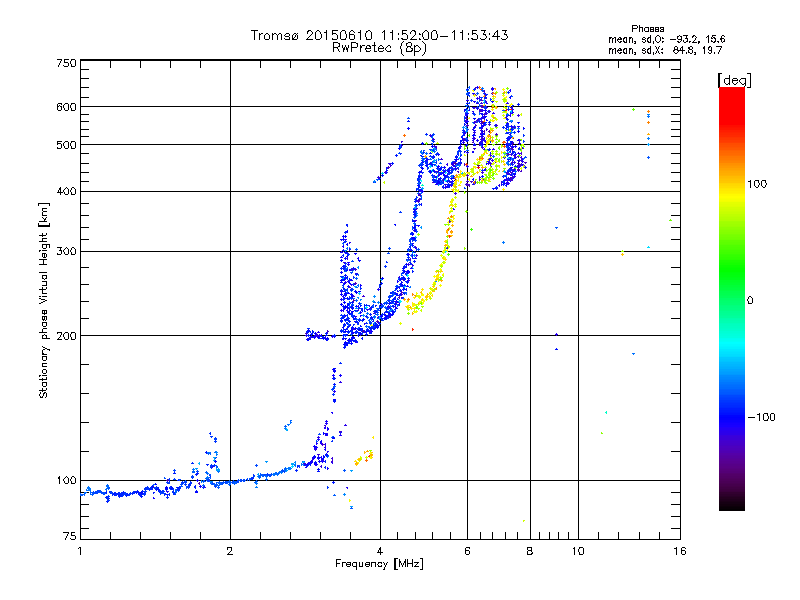Click the small yellow-orange echo cluster near 110 km

pyautogui.click(x=364, y=457)
